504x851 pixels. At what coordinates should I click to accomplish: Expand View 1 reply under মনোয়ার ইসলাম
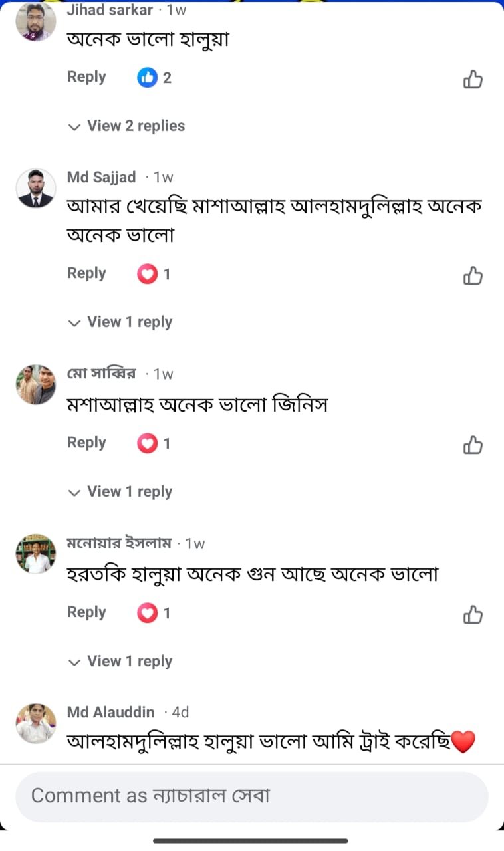(x=121, y=662)
